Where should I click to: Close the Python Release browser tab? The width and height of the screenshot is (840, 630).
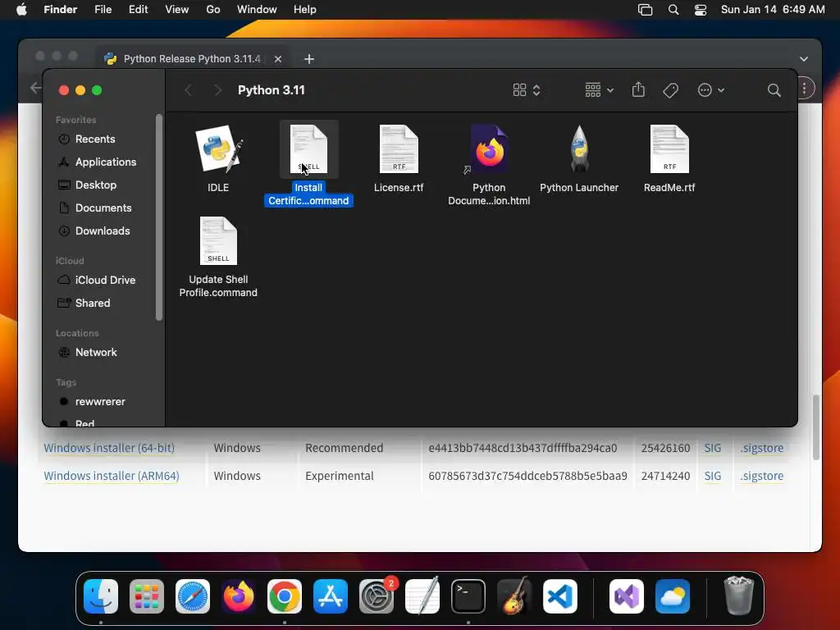(x=277, y=59)
